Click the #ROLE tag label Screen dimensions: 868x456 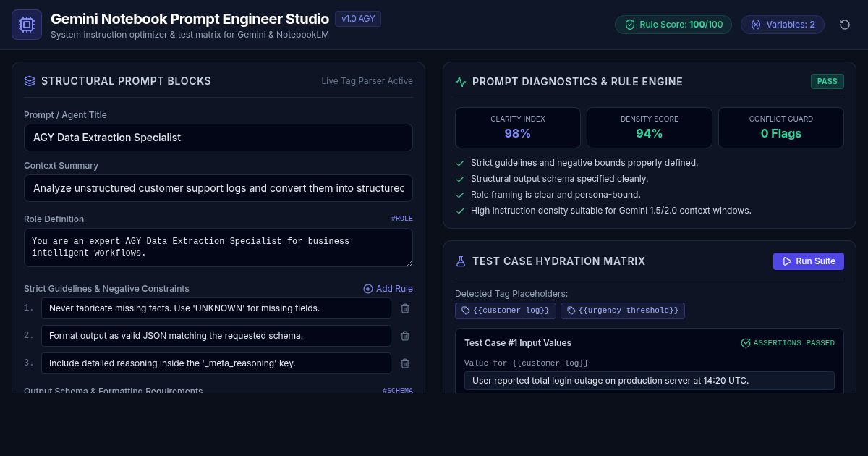(402, 219)
